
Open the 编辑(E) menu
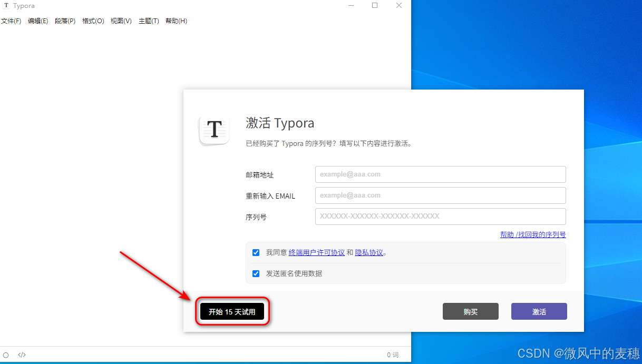(x=38, y=21)
